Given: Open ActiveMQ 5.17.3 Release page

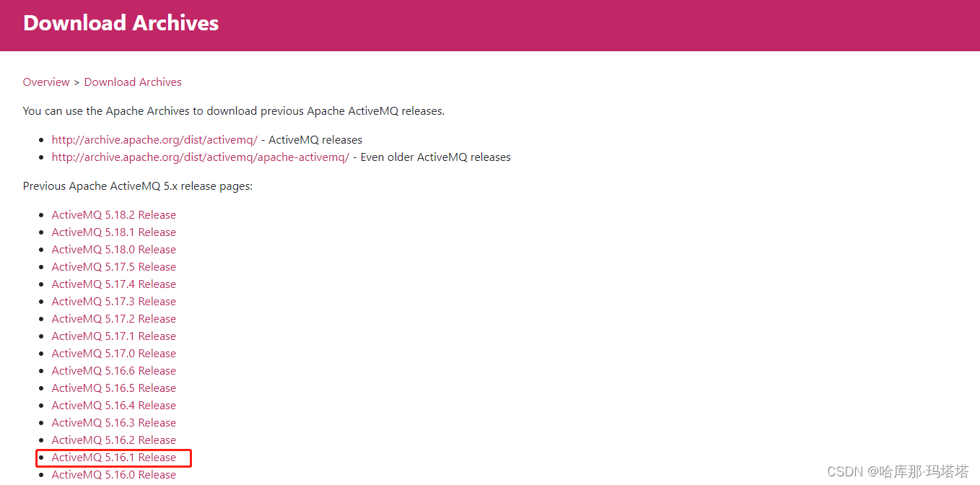Looking at the screenshot, I should pos(114,302).
